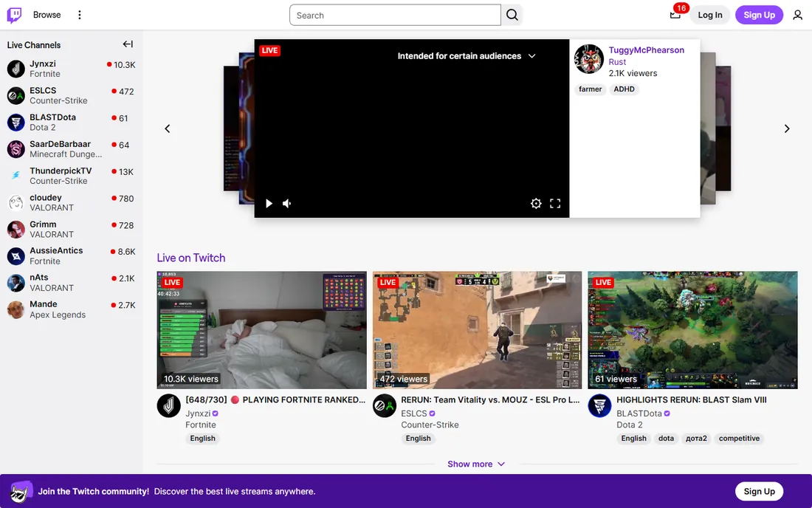
Task: Collapse the Live Channels sidebar
Action: coord(128,44)
